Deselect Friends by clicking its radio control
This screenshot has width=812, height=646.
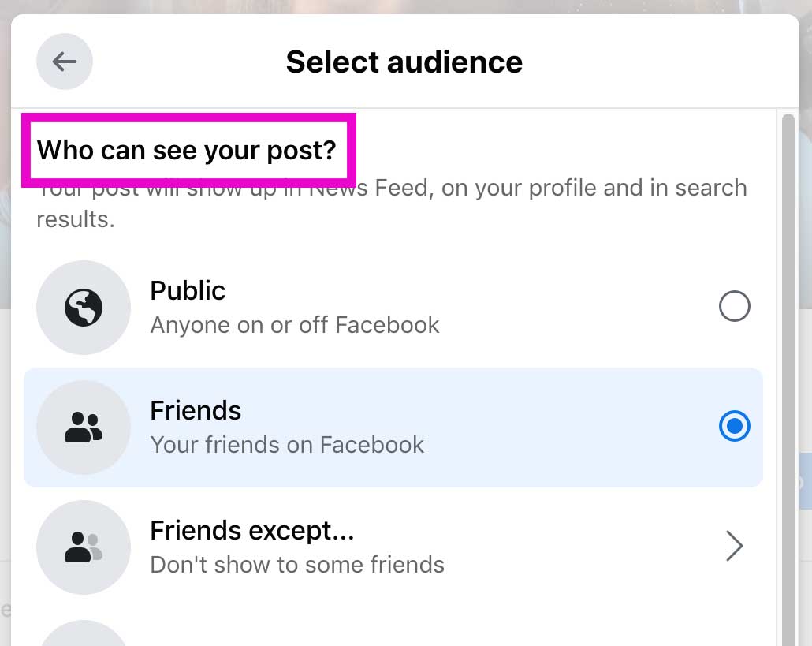coord(734,426)
